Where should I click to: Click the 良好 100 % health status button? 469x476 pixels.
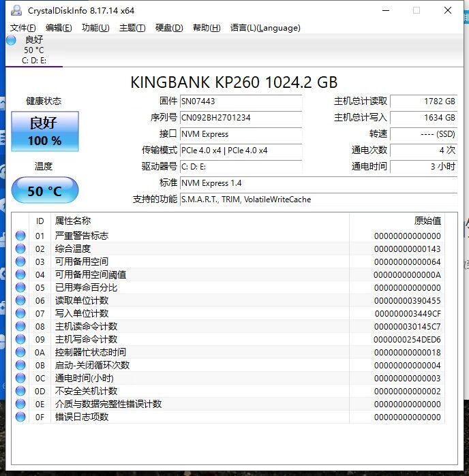(x=45, y=131)
